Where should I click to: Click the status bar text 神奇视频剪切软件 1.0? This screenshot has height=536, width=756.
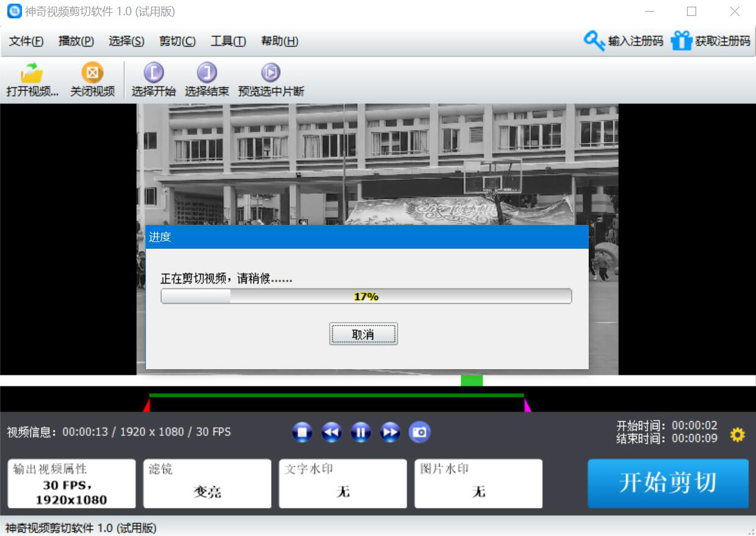(x=81, y=528)
